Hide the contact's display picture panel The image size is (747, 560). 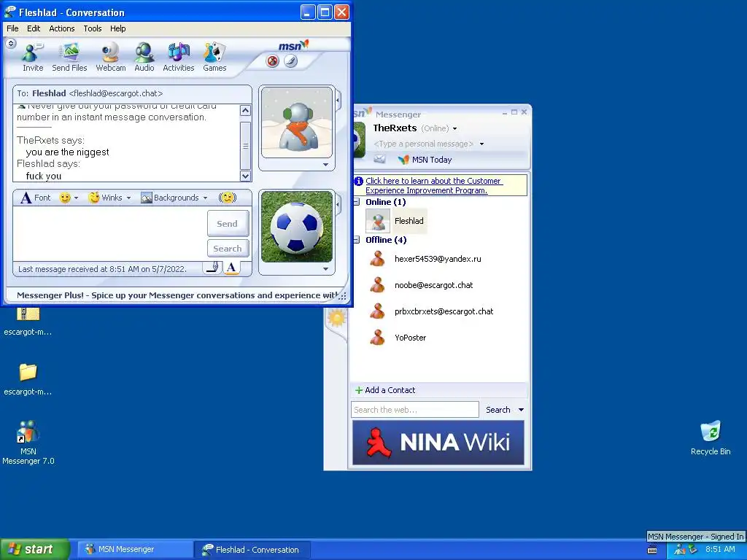pyautogui.click(x=338, y=101)
